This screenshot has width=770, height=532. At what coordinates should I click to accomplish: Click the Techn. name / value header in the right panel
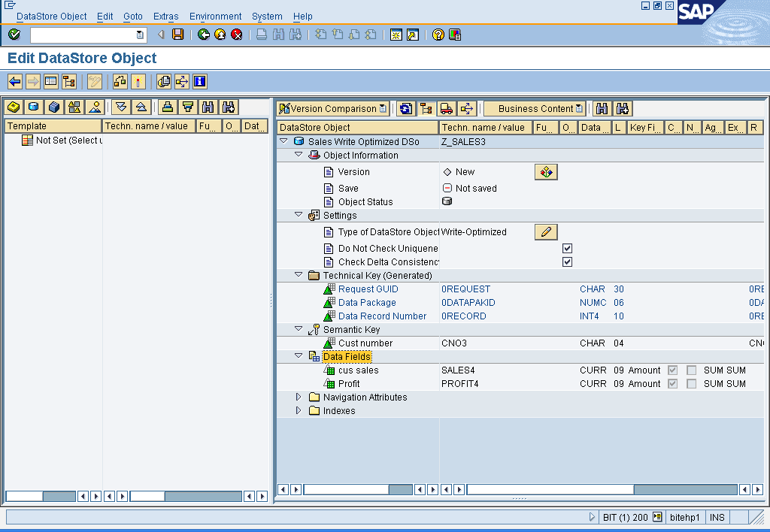click(485, 128)
